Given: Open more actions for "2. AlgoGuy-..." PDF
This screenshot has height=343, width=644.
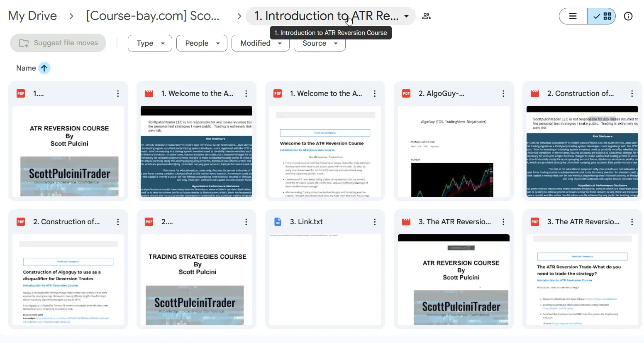Looking at the screenshot, I should (x=503, y=93).
